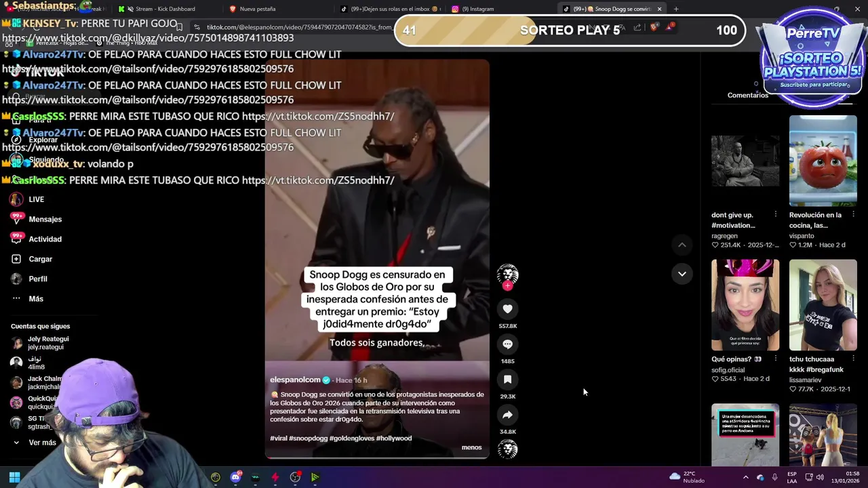The height and width of the screenshot is (488, 868).
Task: Open the yellow circular app in taskbar
Action: click(x=216, y=477)
